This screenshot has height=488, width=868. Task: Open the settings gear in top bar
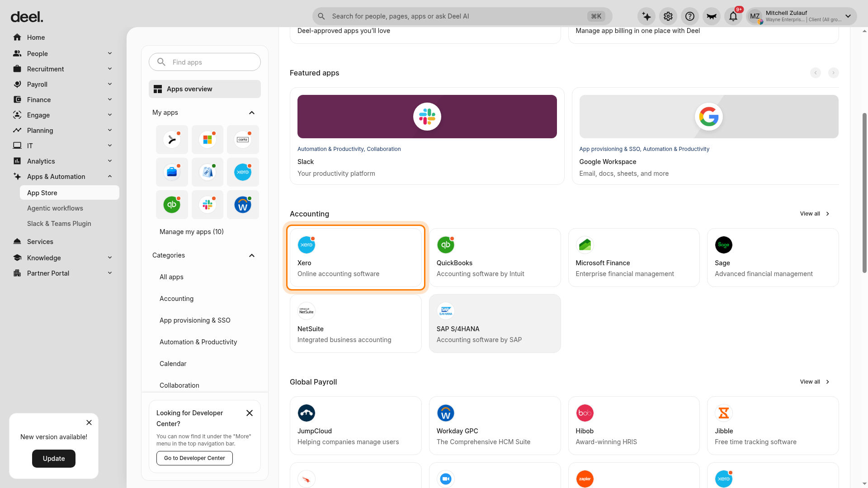pyautogui.click(x=668, y=16)
